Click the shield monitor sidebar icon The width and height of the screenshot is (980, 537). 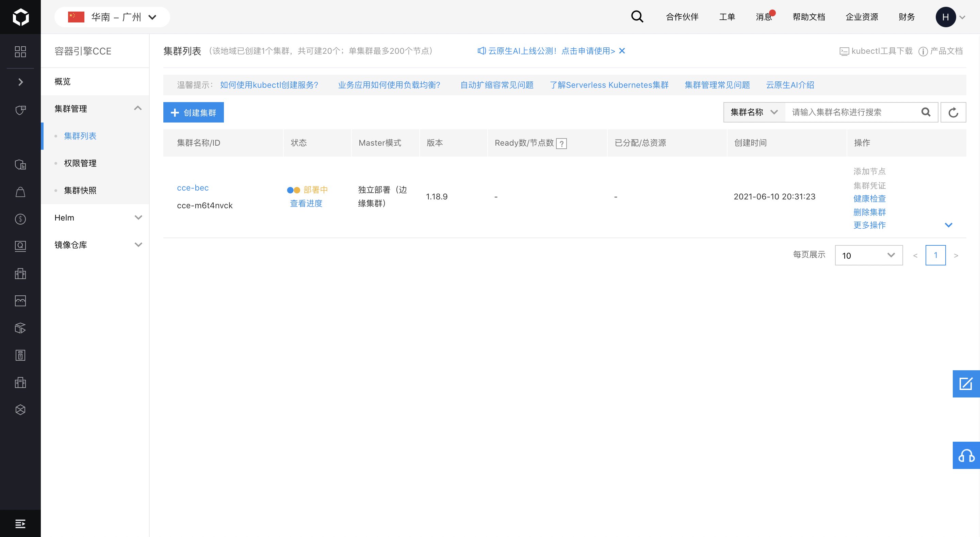coord(20,110)
